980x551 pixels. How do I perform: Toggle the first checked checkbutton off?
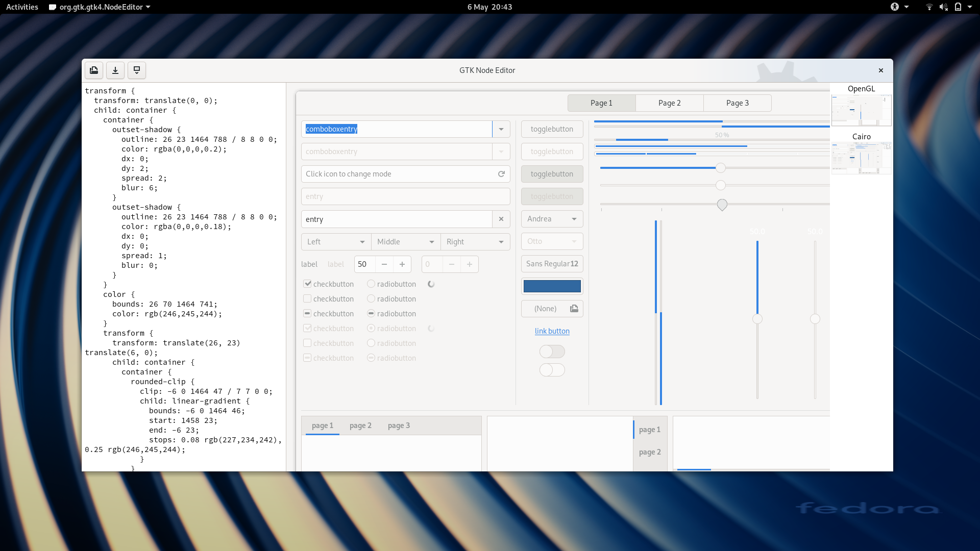(307, 283)
